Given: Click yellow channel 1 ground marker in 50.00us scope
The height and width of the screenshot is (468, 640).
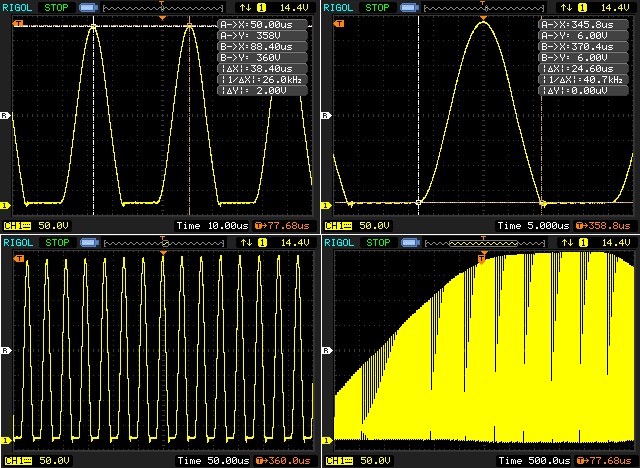Looking at the screenshot, I should 5,440.
